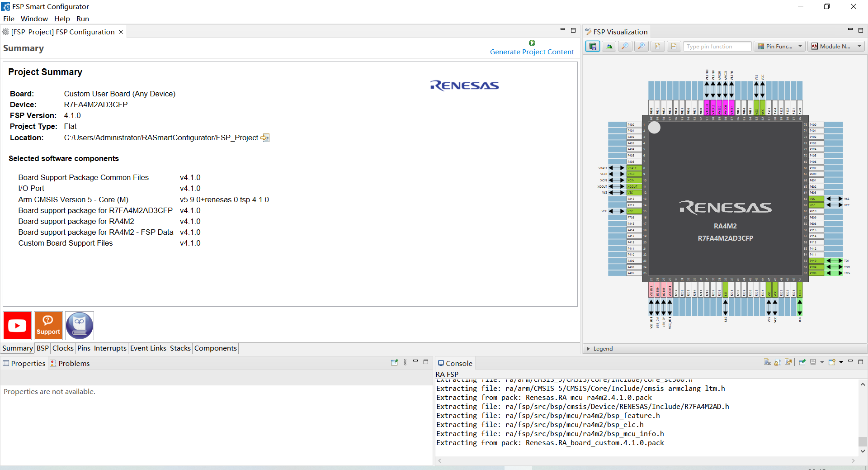Open the Window menu
The image size is (868, 470).
pyautogui.click(x=34, y=19)
